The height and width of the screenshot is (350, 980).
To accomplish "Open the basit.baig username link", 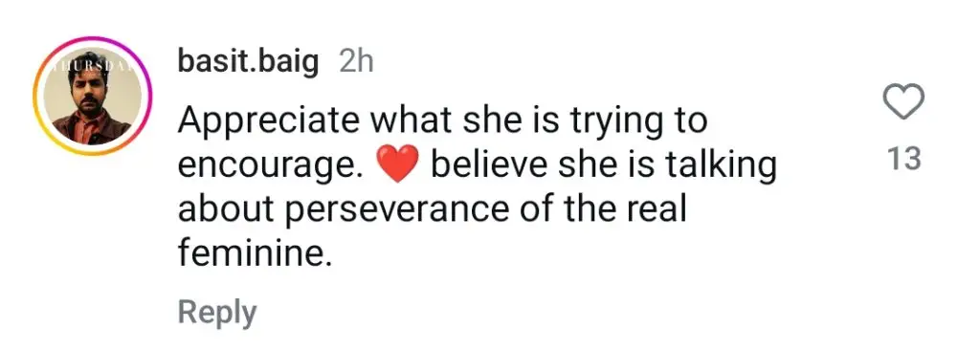I will click(248, 62).
